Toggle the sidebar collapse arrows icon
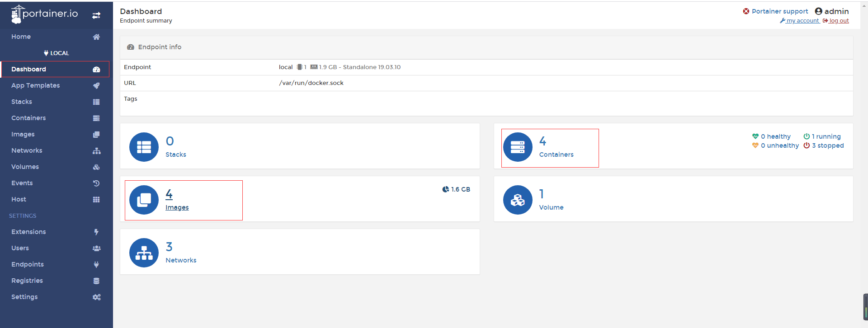 [x=96, y=15]
